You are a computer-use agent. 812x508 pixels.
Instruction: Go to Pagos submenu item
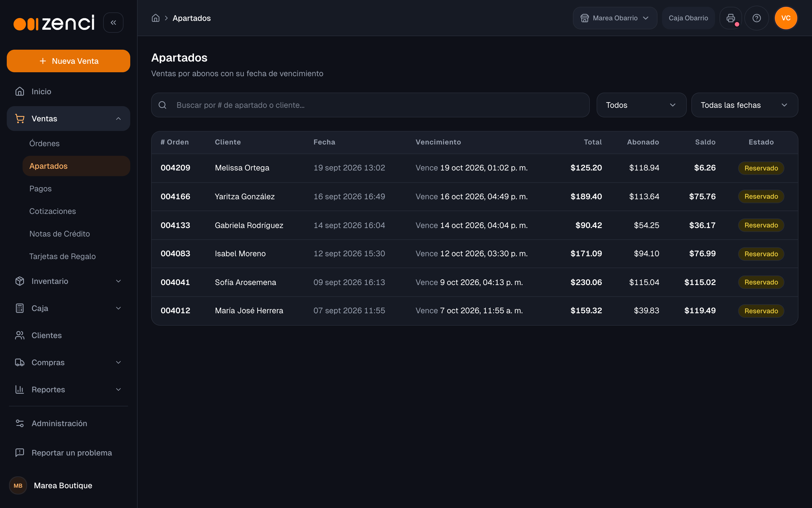76,189
